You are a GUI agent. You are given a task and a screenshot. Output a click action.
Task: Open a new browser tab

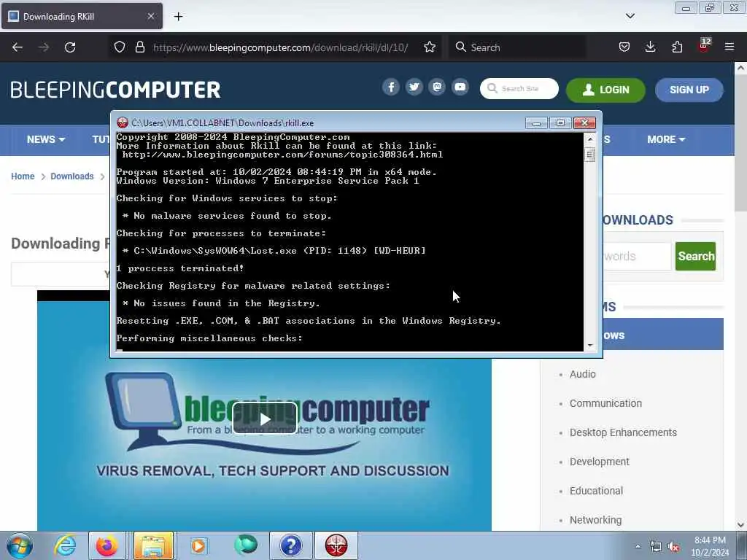tap(178, 17)
